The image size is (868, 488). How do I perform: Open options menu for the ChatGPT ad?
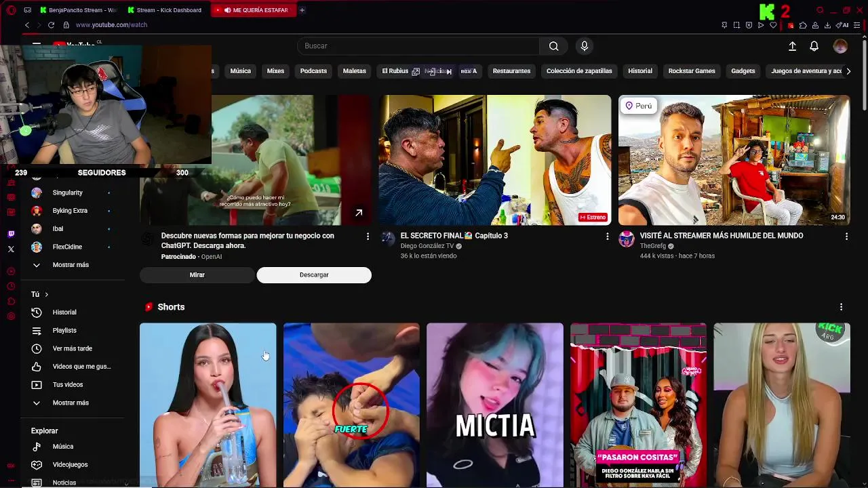tap(368, 237)
